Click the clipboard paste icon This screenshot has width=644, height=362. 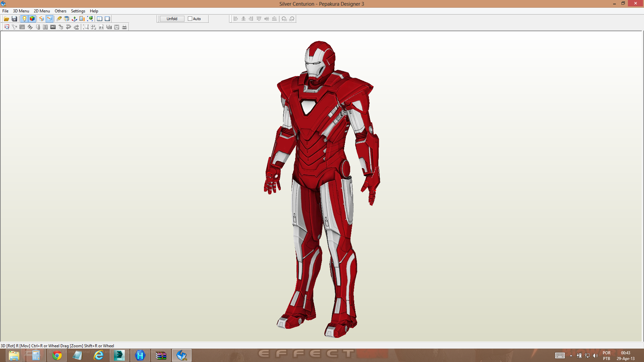tap(117, 27)
